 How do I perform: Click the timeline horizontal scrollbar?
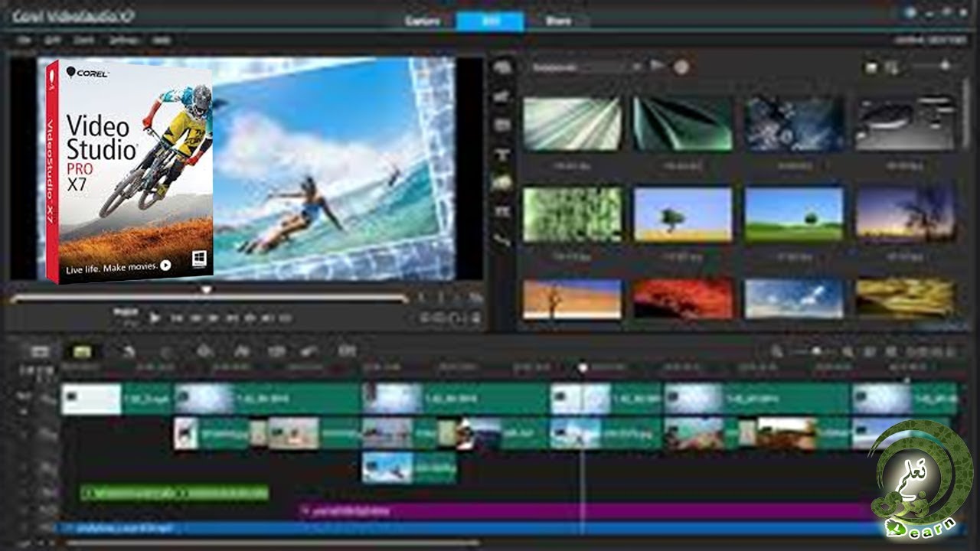point(272,543)
